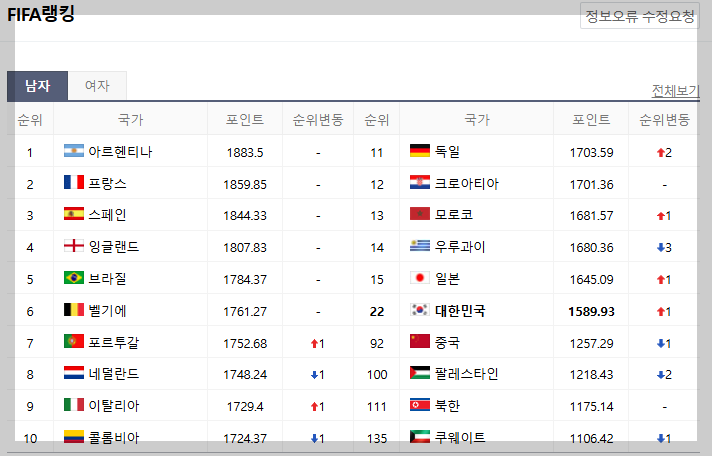The height and width of the screenshot is (456, 712).
Task: Click country name 크로아티아
Action: [467, 183]
